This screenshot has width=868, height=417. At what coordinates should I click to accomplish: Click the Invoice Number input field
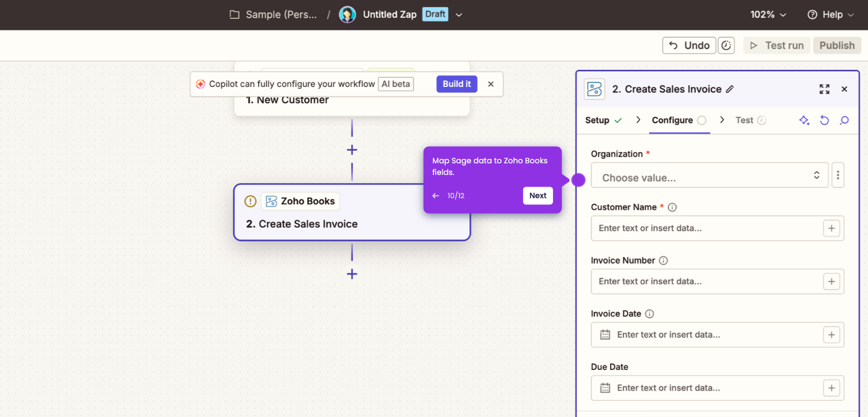pyautogui.click(x=717, y=281)
